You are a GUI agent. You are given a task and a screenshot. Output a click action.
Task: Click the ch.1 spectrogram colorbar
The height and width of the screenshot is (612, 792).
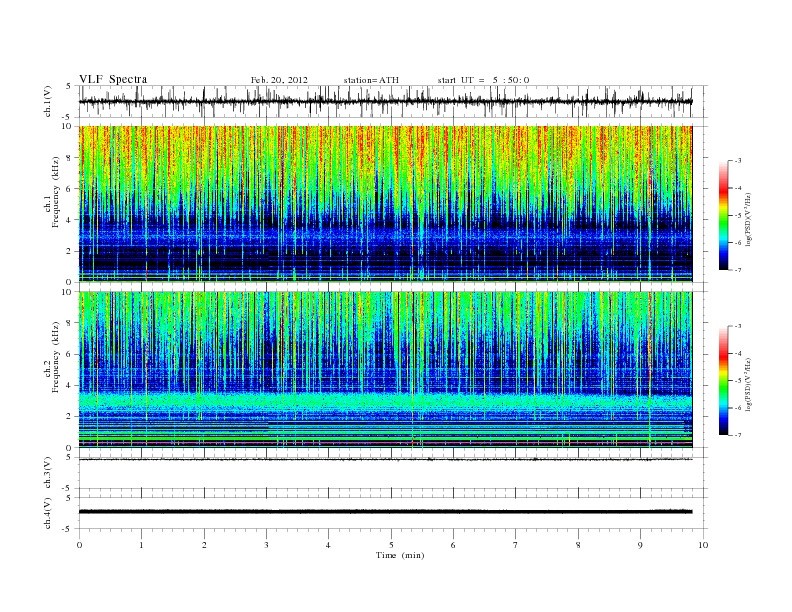coord(724,215)
